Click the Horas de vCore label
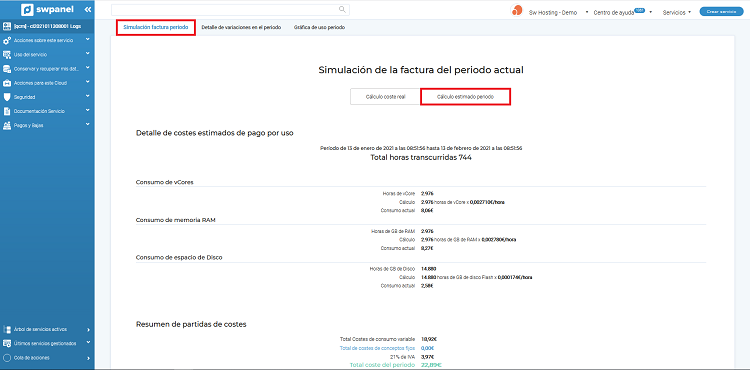This screenshot has width=750, height=370. pyautogui.click(x=399, y=194)
